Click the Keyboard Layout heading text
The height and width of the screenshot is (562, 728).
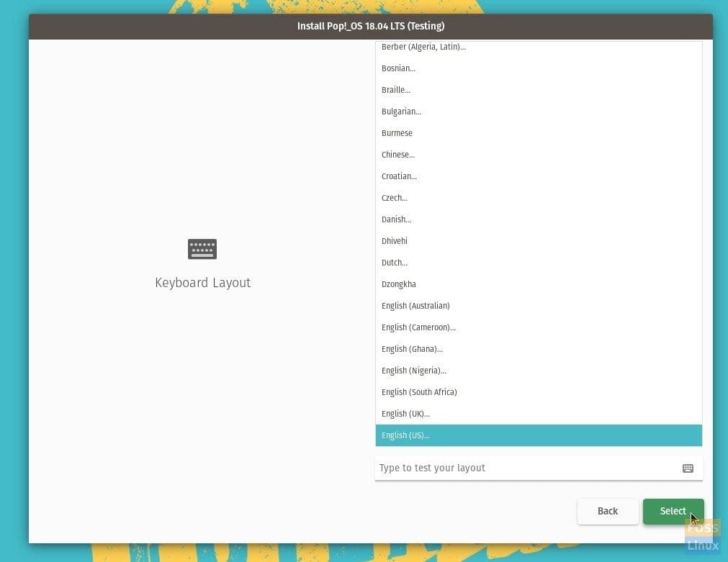click(x=203, y=283)
